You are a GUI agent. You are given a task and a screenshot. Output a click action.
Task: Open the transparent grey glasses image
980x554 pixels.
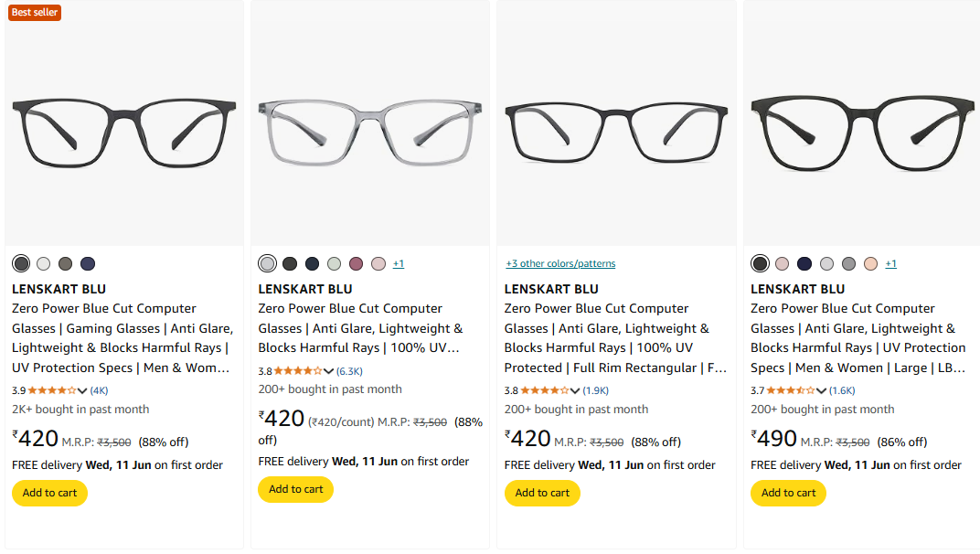370,128
